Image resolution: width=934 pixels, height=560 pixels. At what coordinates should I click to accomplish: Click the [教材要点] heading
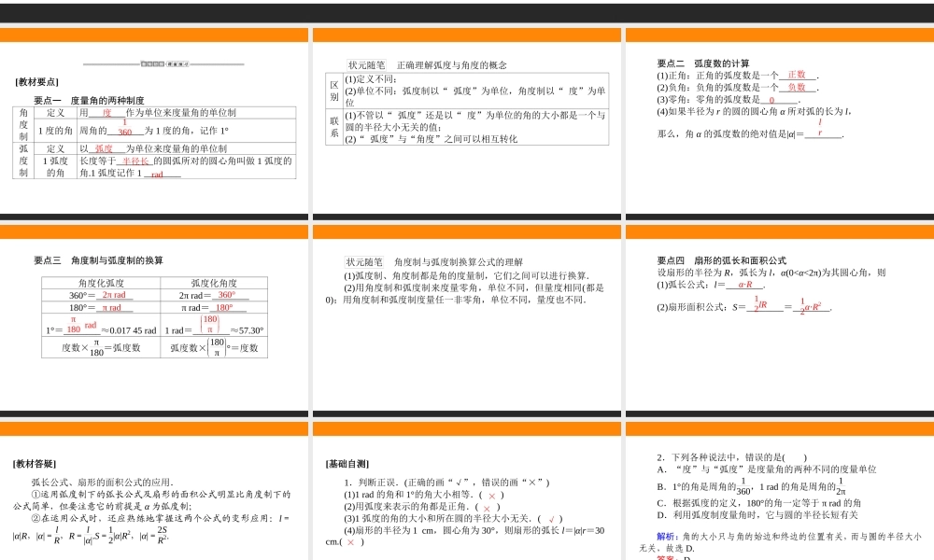pos(37,82)
